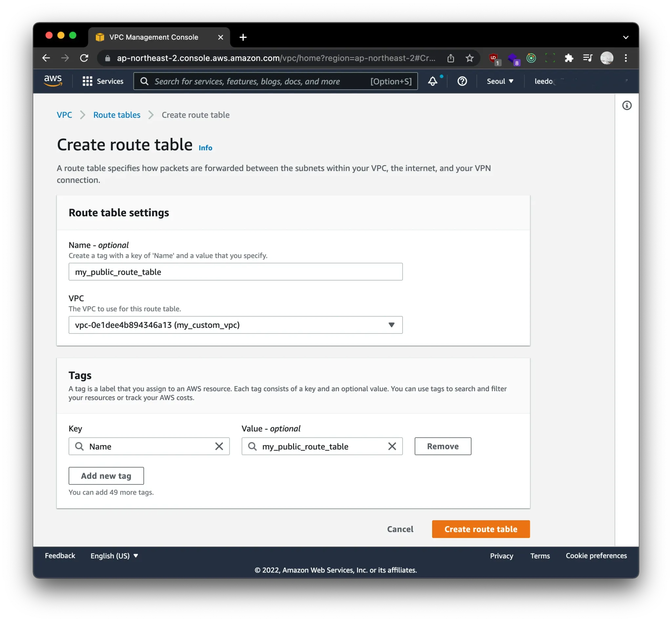Click the notifications bell icon
672x622 pixels.
click(432, 81)
